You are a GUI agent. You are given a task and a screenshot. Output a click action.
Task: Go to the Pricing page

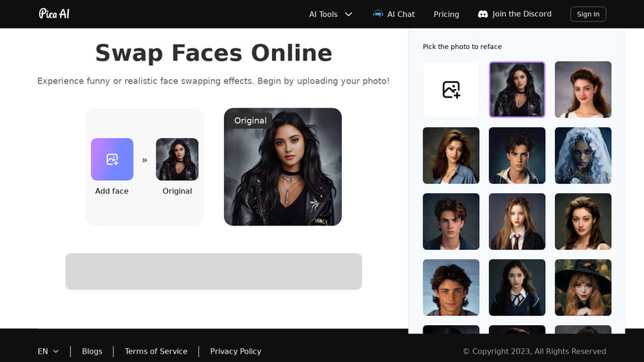click(446, 14)
